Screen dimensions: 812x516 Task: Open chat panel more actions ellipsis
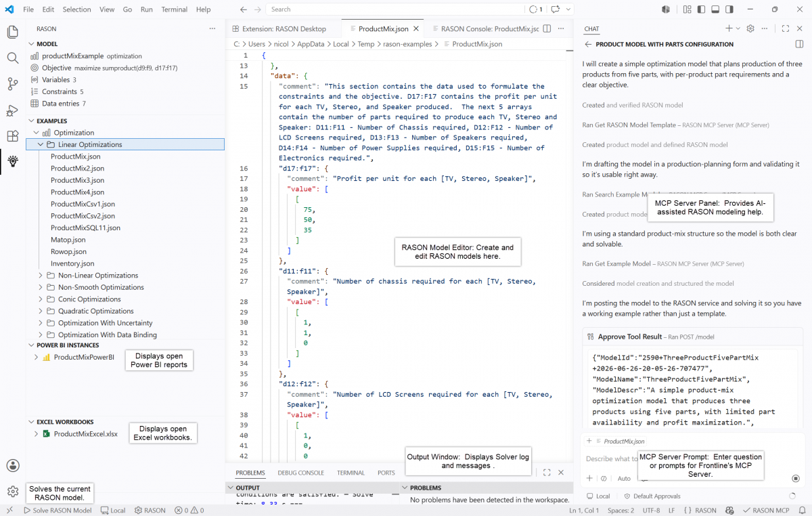point(765,28)
